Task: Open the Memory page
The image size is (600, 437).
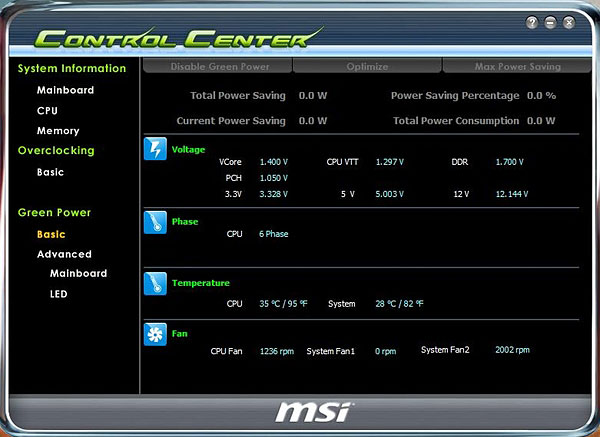Action: click(x=58, y=131)
